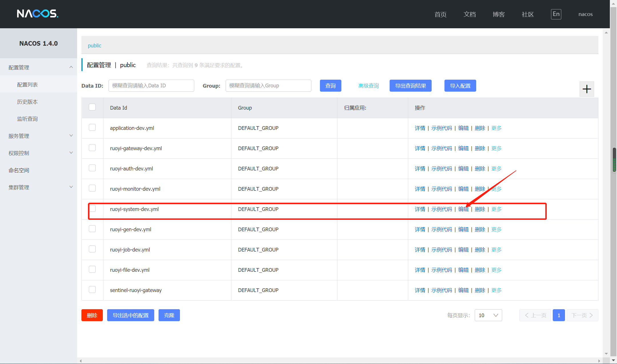Click the Data ID search input field
The height and width of the screenshot is (364, 617).
pyautogui.click(x=151, y=85)
